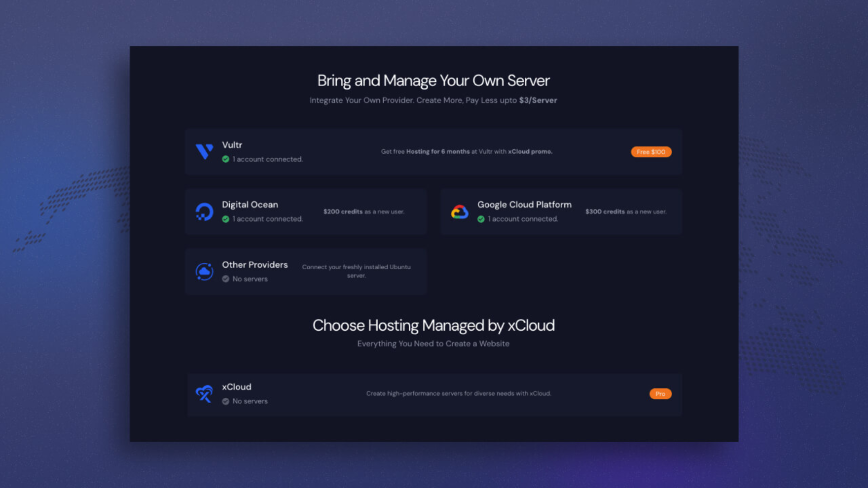Select the Digital Ocean provider name
This screenshot has width=868, height=488.
250,205
